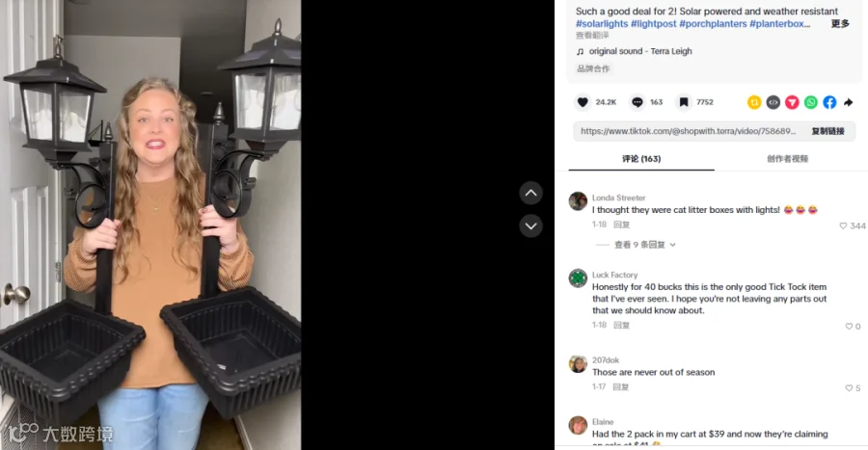Bookmark the video with the save icon
The image size is (868, 450).
click(684, 102)
